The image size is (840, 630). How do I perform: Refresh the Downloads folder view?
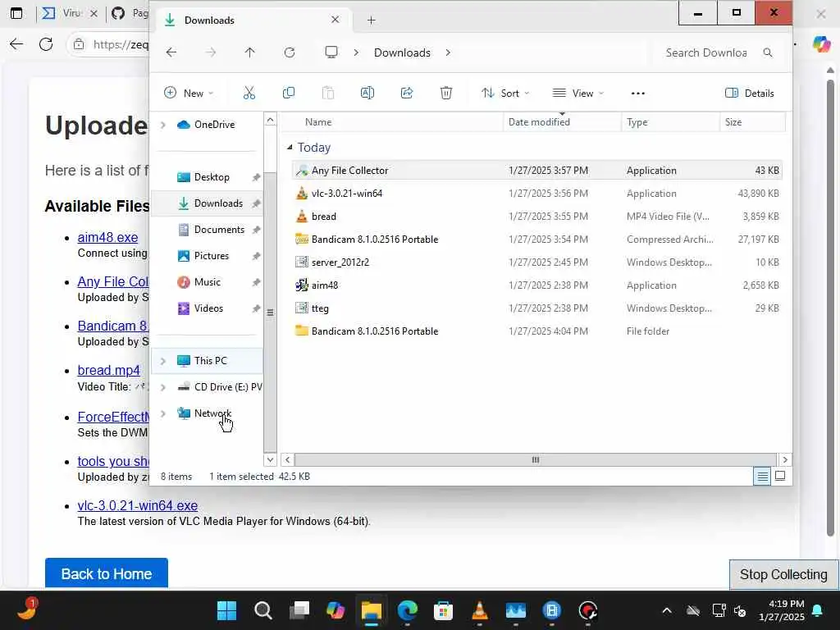(x=290, y=52)
